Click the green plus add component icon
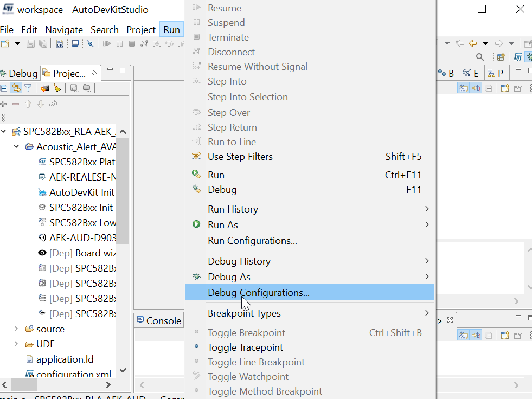Screen dimensions: 532x399 coord(3,104)
